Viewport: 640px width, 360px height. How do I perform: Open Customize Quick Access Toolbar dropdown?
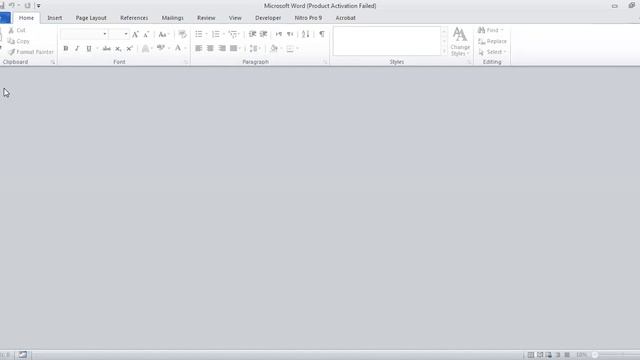[38, 6]
